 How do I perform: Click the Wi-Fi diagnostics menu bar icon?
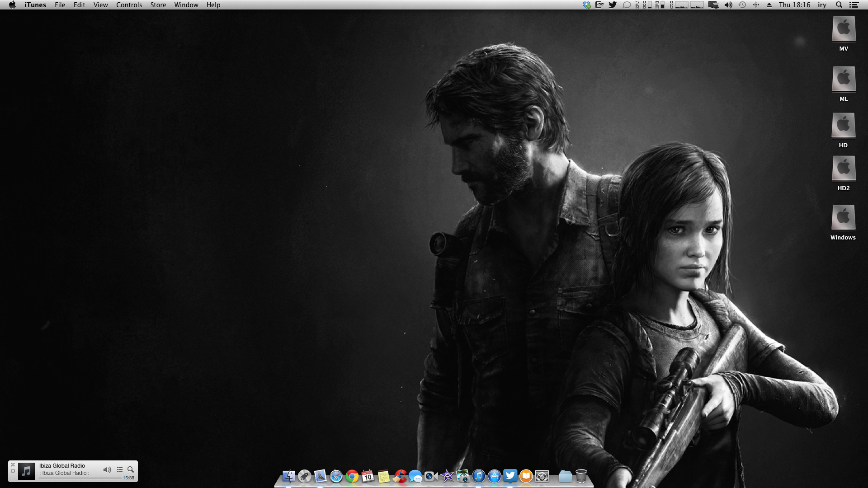tap(599, 5)
